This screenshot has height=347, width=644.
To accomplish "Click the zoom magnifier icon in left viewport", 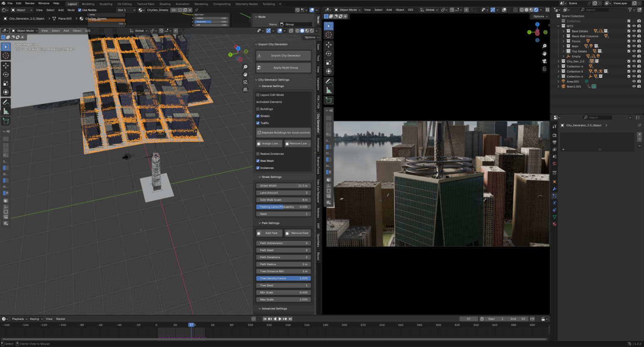I will [x=245, y=67].
